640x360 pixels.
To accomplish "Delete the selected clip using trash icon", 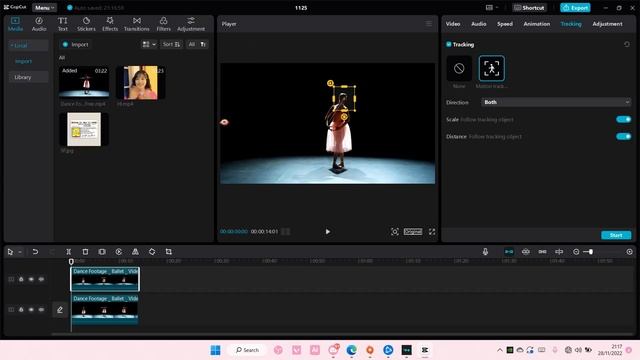I will (85, 252).
